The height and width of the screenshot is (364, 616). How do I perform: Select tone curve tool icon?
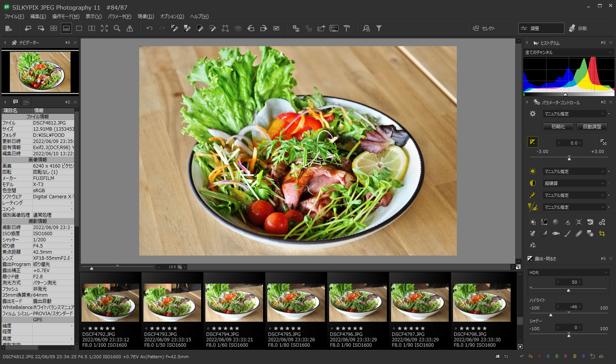(x=544, y=222)
